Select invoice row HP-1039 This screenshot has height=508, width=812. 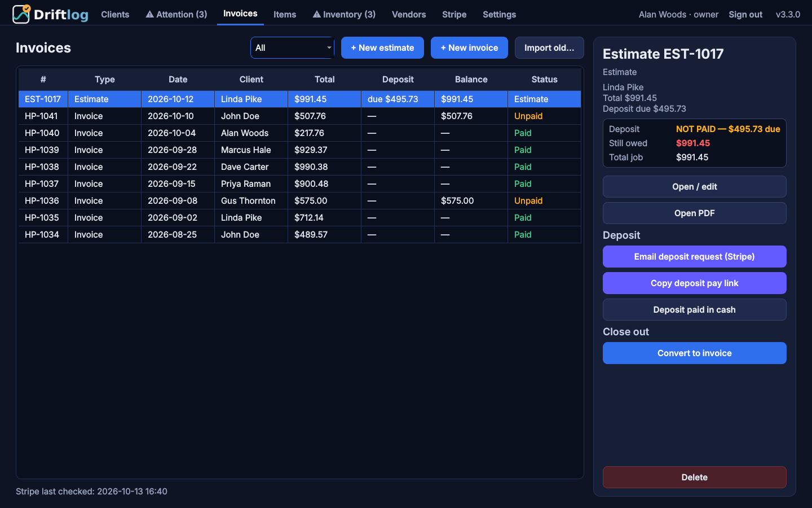tap(300, 150)
